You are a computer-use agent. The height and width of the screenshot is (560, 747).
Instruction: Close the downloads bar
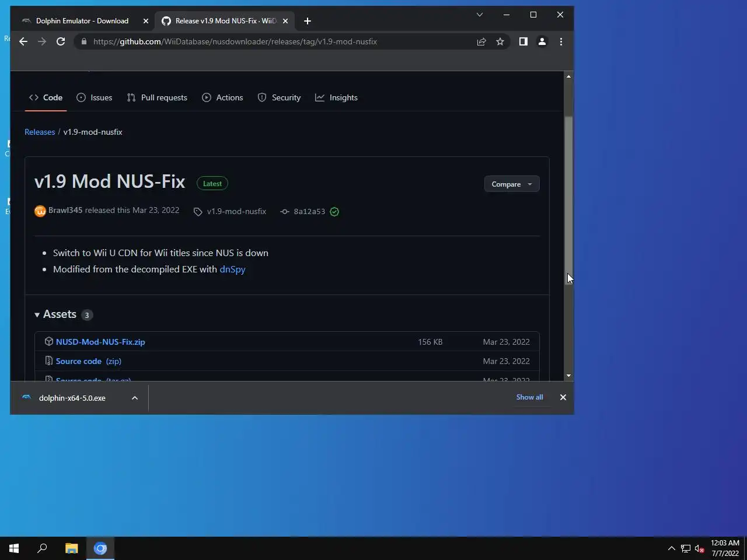(x=563, y=397)
